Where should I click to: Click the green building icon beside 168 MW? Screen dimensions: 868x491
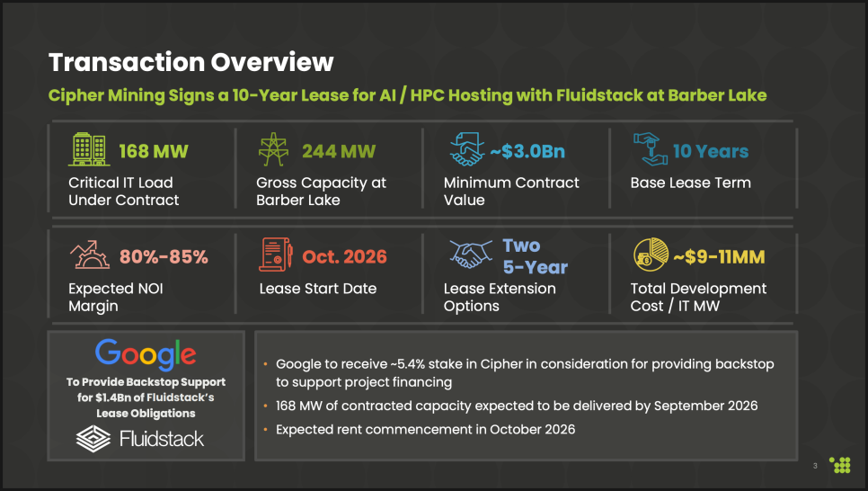(88, 150)
